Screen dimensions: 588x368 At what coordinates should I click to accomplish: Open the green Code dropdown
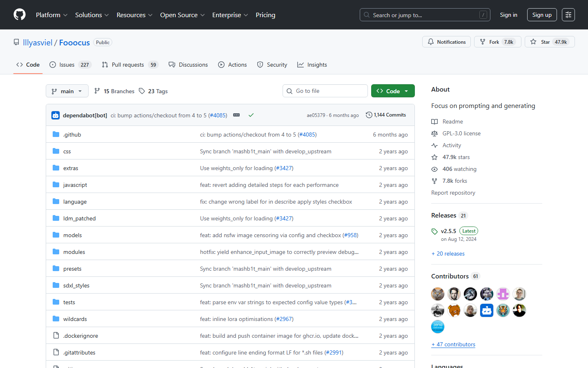tap(393, 90)
